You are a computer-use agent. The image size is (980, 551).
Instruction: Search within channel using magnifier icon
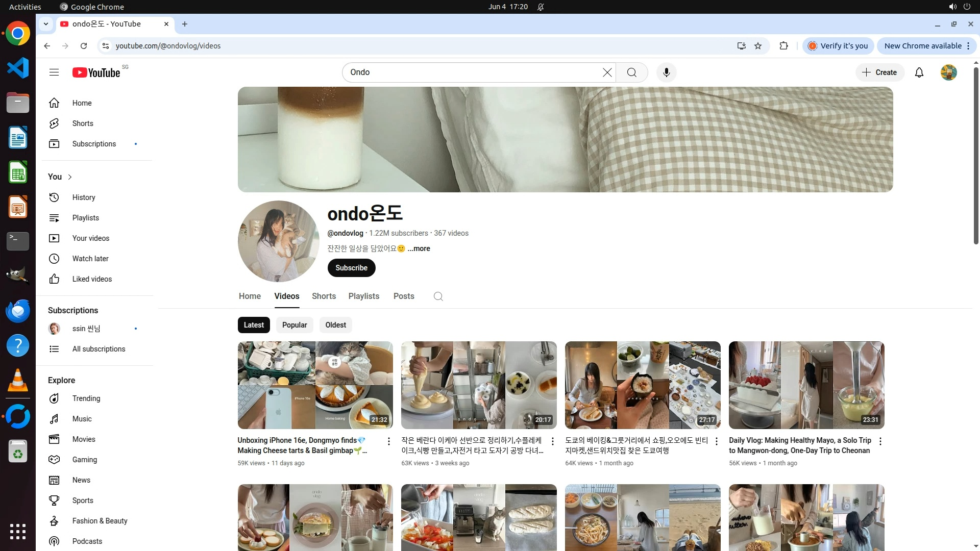pos(438,296)
